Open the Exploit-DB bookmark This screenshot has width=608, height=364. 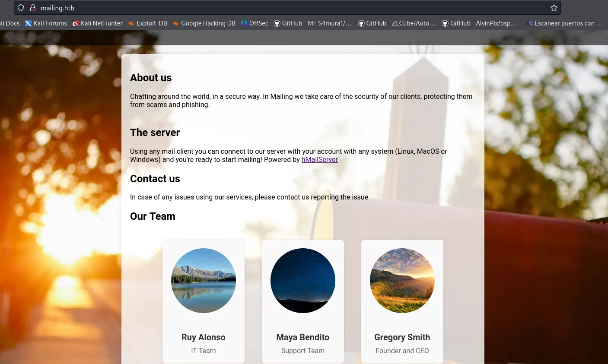coord(148,23)
